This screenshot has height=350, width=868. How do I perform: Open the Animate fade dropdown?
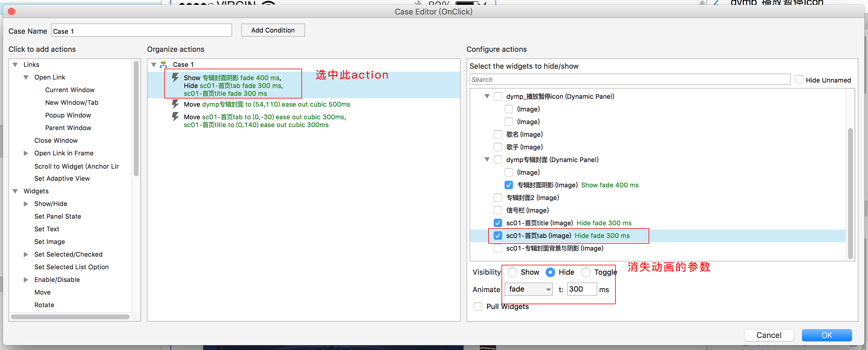click(528, 289)
